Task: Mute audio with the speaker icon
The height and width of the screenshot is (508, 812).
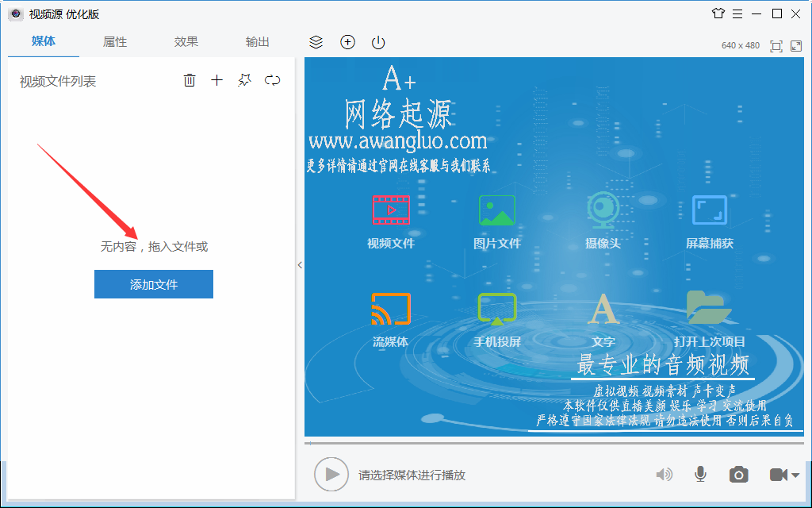Action: point(665,474)
